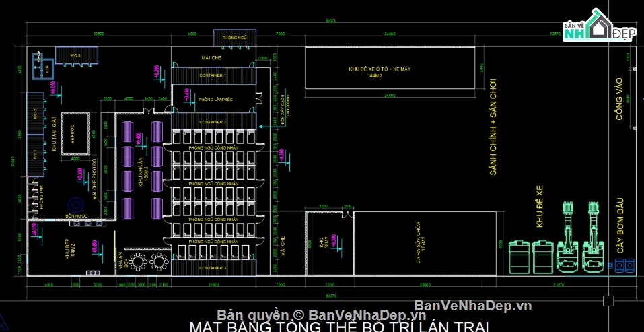Click the PHÒNG LÀM VIỆC room label

[x=215, y=99]
